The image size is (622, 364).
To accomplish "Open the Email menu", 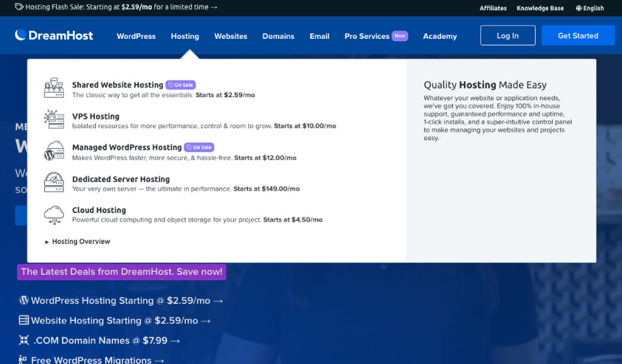I will (320, 36).
